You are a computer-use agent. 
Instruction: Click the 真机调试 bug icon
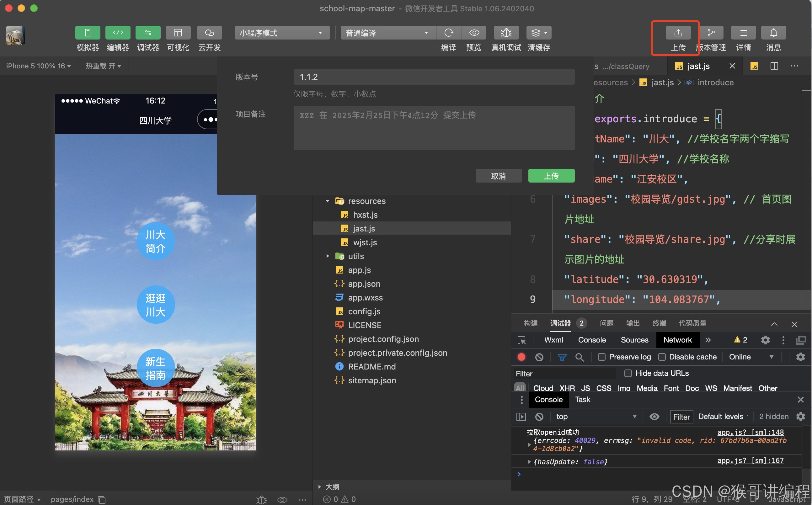(506, 33)
